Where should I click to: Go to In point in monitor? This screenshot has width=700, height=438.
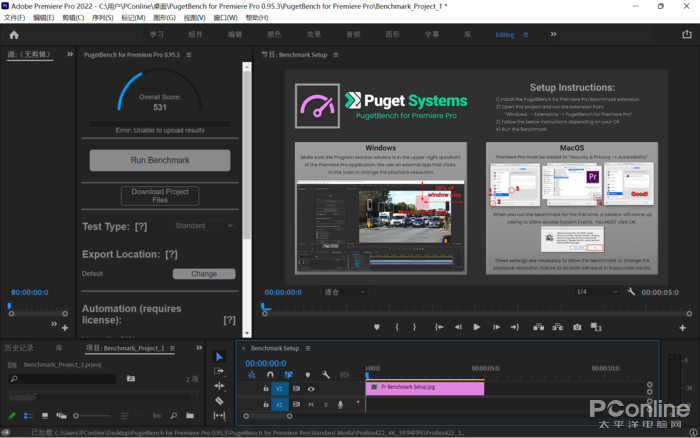click(x=439, y=327)
